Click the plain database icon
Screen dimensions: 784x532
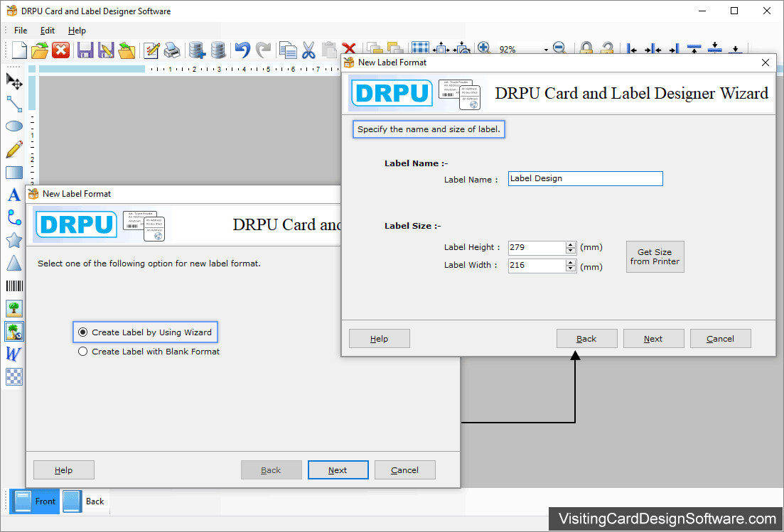(x=218, y=50)
